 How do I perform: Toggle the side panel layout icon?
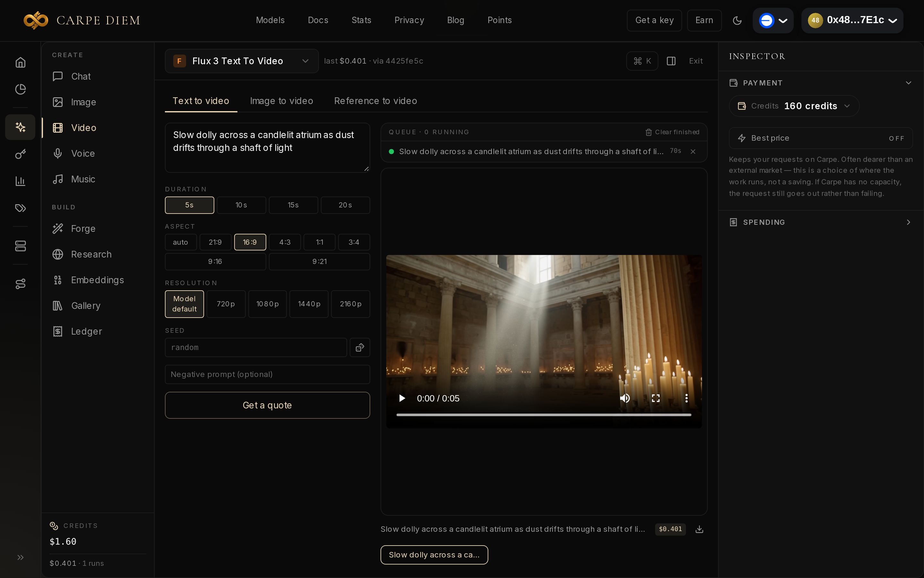coord(671,61)
